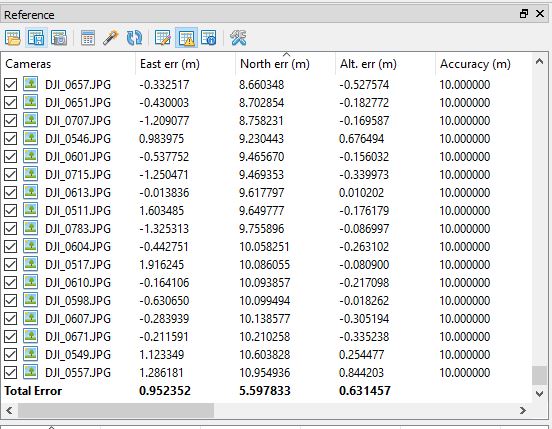Uncheck the DJI_0651.JPG camera checkbox
Viewport: 552px width, 429px height.
tap(11, 102)
